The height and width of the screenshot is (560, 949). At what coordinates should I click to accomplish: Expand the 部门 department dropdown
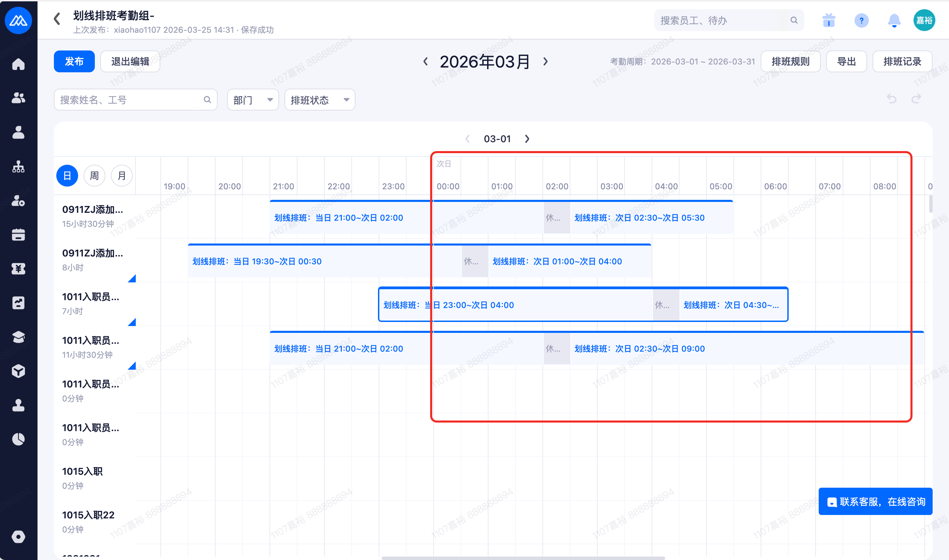253,100
